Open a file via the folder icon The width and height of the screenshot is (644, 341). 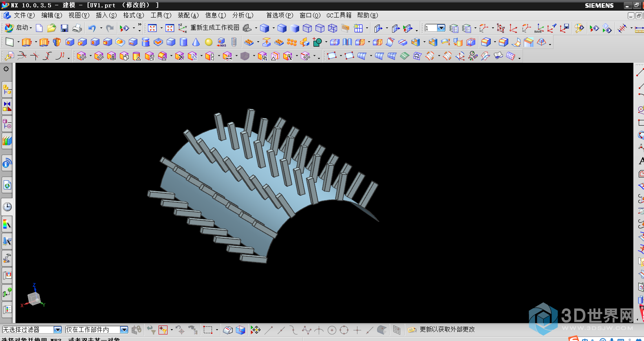[x=51, y=28]
